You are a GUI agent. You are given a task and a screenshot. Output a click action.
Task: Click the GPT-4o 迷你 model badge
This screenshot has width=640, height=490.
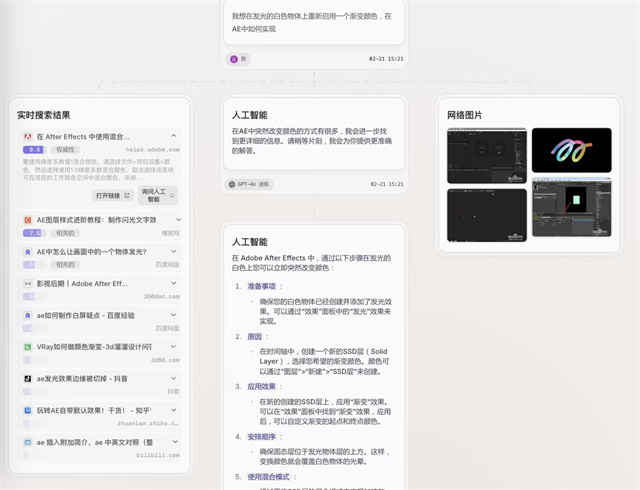pyautogui.click(x=249, y=184)
